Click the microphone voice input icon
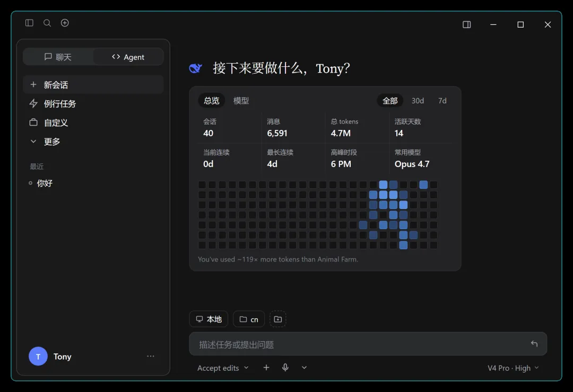This screenshot has width=573, height=392. click(x=285, y=368)
